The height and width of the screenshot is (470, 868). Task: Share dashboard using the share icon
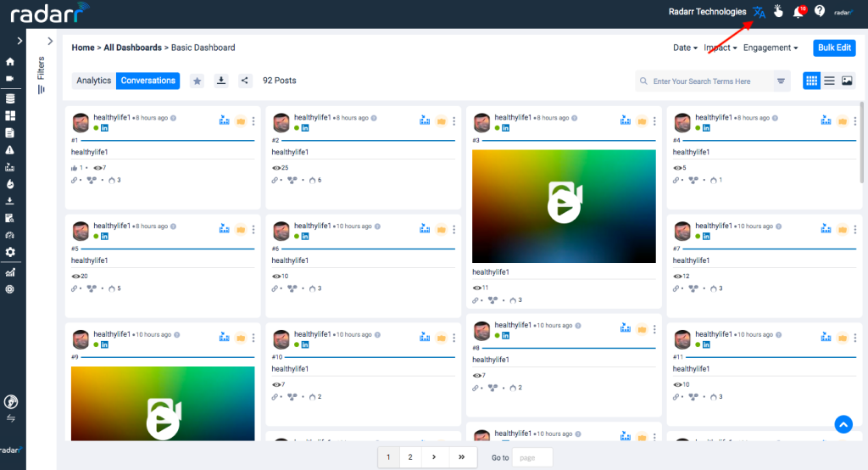(x=245, y=81)
